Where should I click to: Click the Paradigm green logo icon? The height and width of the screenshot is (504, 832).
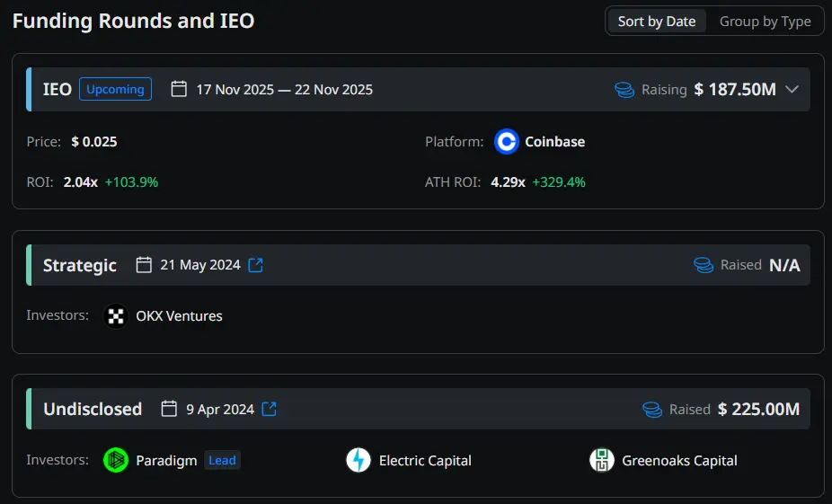tap(116, 461)
